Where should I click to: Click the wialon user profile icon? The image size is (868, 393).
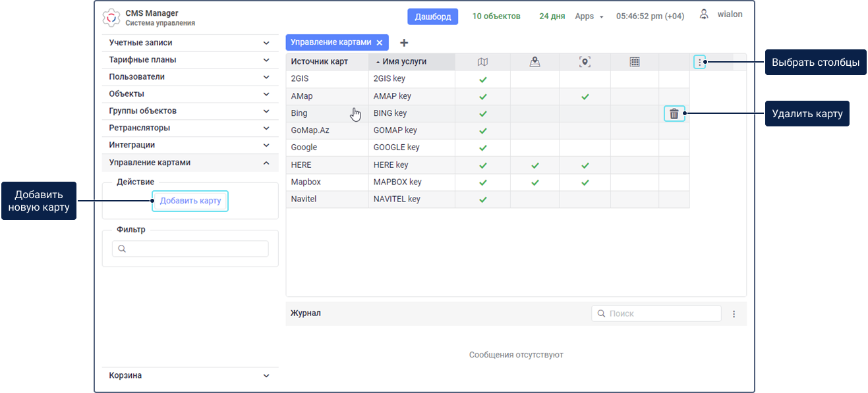click(705, 14)
